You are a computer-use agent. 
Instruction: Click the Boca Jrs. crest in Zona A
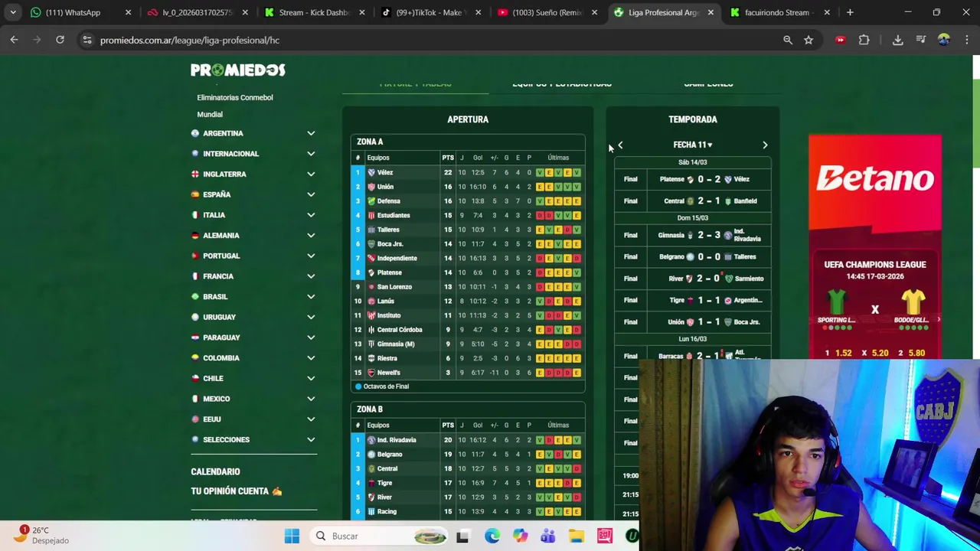click(371, 244)
